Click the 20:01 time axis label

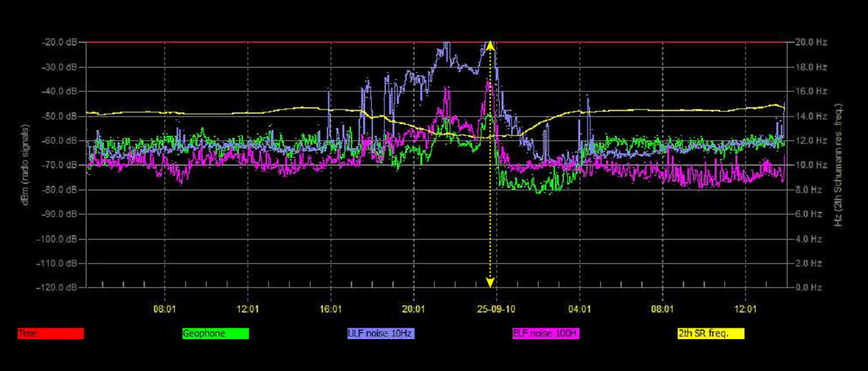point(413,309)
